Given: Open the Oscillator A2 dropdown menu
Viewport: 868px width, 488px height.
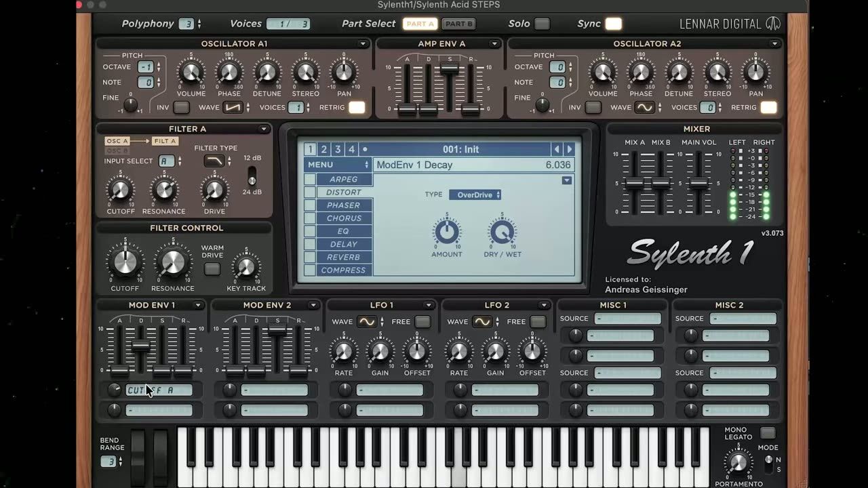Looking at the screenshot, I should pos(774,44).
